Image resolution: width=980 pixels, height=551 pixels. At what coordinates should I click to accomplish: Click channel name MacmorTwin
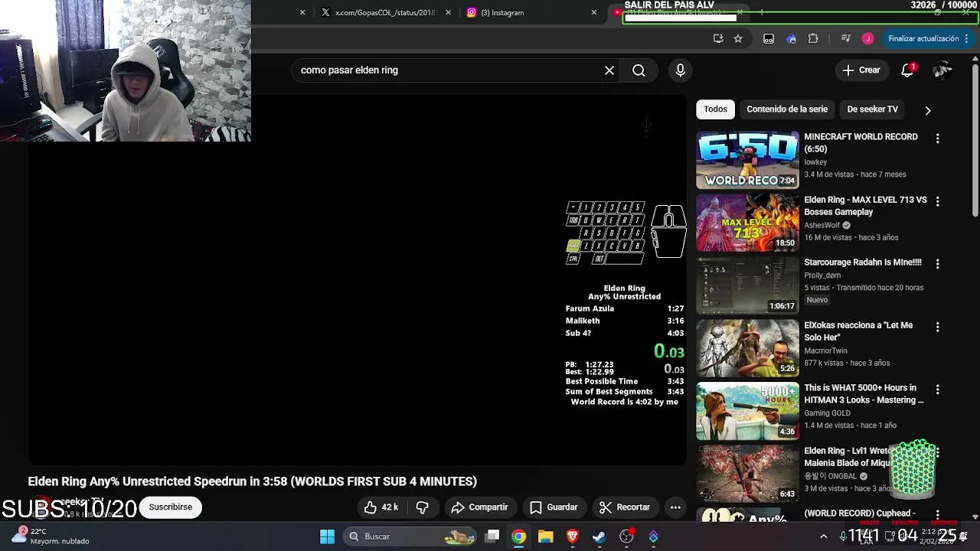(825, 350)
